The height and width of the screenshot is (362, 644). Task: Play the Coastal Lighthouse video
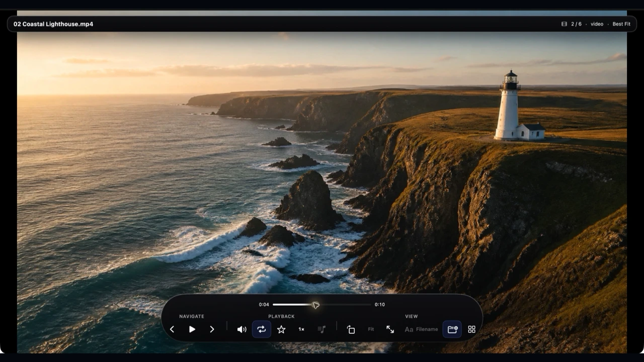pyautogui.click(x=192, y=329)
